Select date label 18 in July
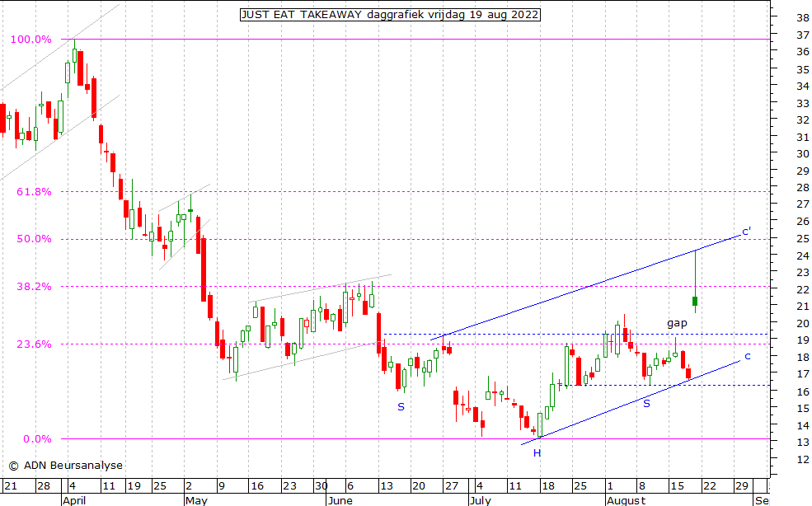Viewport: 812px width, 506px height. coord(548,485)
